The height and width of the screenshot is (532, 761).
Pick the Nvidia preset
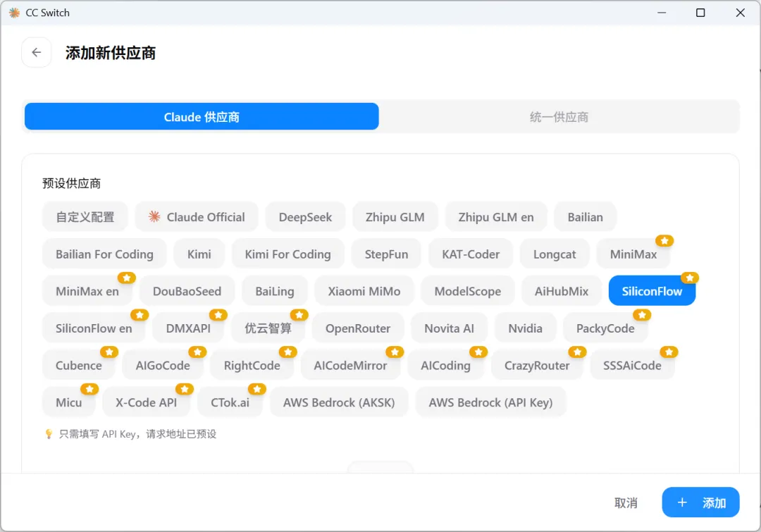[x=525, y=328]
